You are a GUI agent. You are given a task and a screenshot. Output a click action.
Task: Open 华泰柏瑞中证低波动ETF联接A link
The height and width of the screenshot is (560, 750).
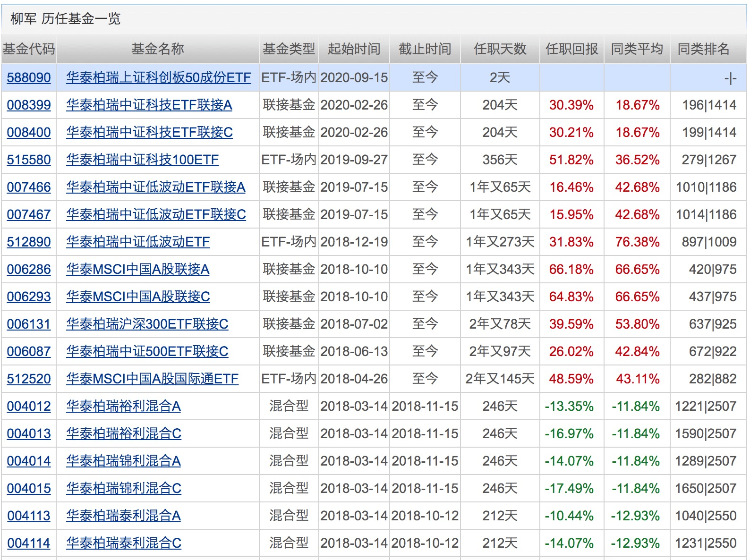[156, 187]
